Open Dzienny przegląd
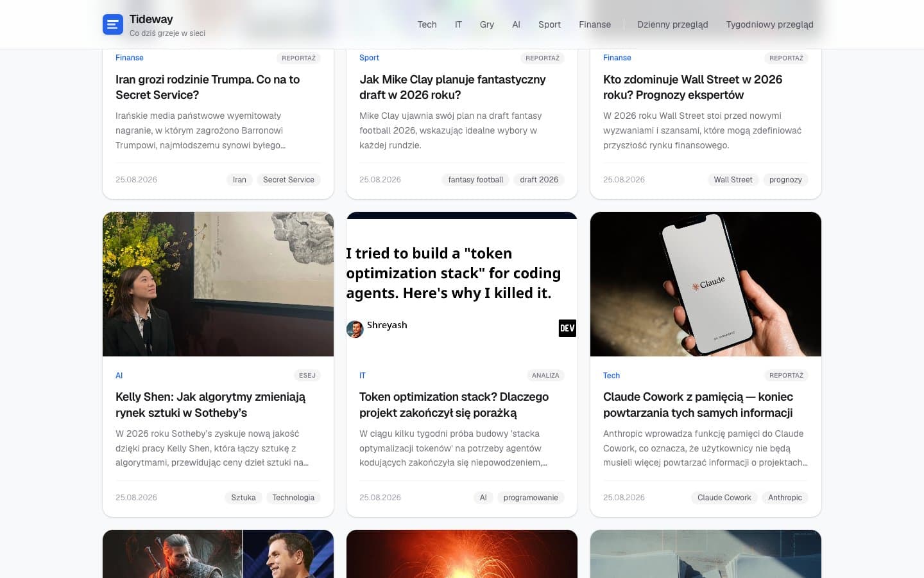The image size is (924, 578). click(x=672, y=24)
